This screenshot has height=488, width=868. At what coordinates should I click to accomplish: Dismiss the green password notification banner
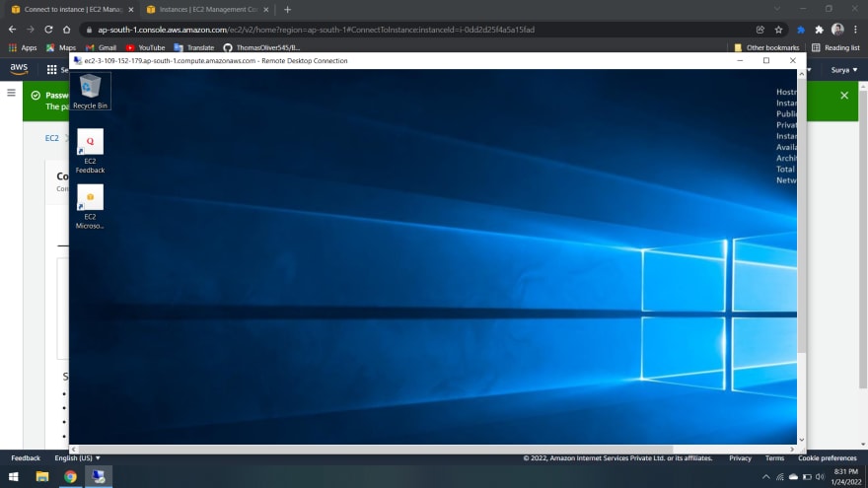tap(844, 96)
